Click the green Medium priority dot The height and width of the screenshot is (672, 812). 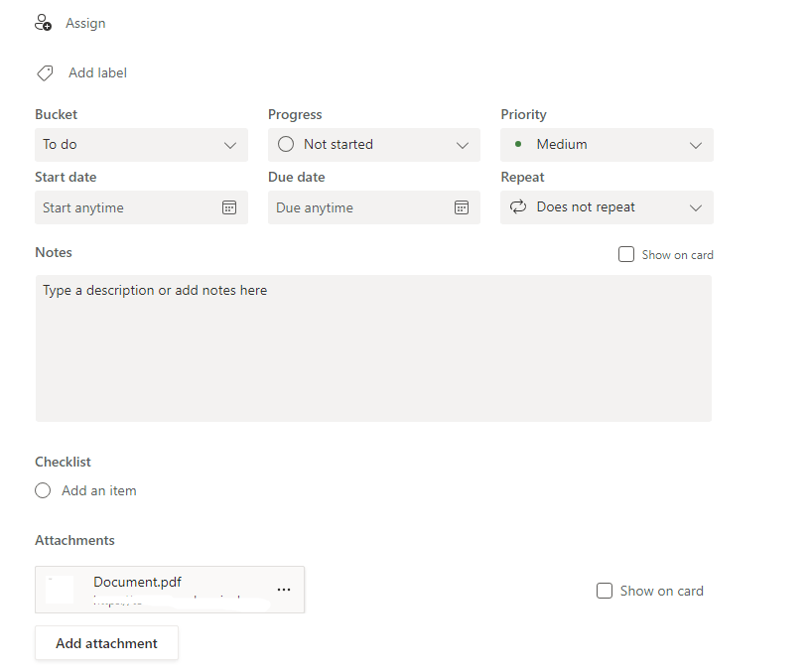pos(518,144)
